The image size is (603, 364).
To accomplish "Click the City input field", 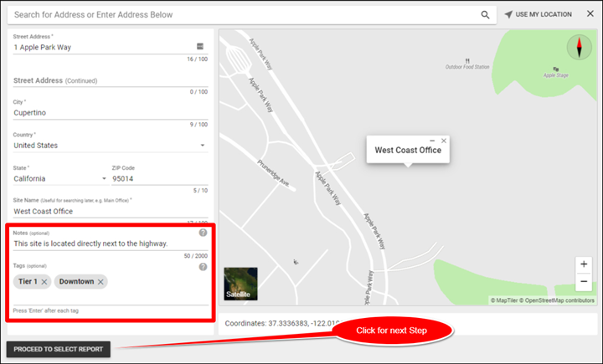I will pos(109,112).
